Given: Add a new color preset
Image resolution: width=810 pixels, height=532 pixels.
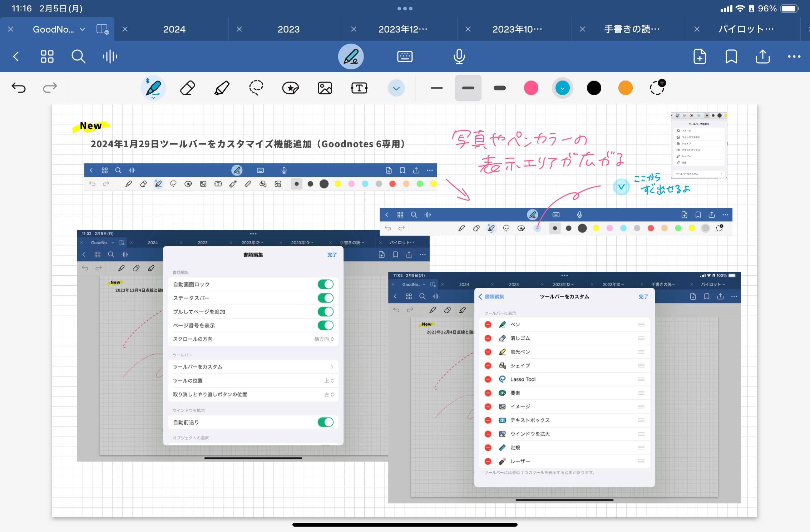Looking at the screenshot, I should (x=657, y=88).
